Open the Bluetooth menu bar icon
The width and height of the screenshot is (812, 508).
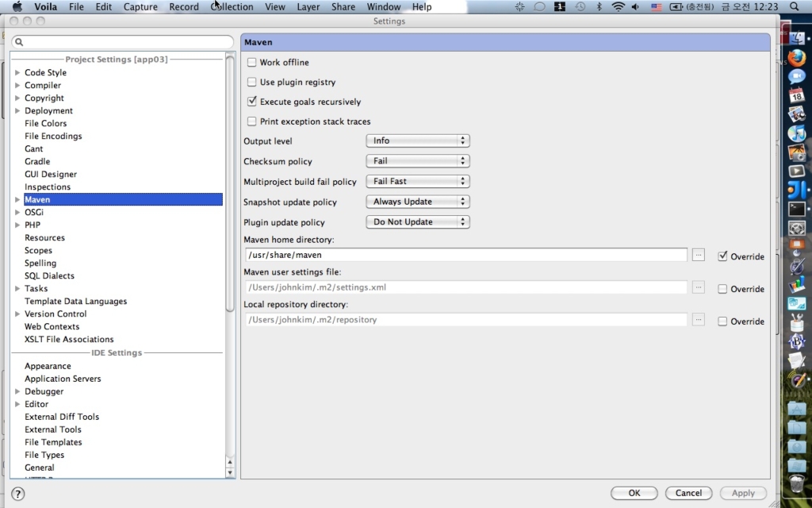point(599,6)
